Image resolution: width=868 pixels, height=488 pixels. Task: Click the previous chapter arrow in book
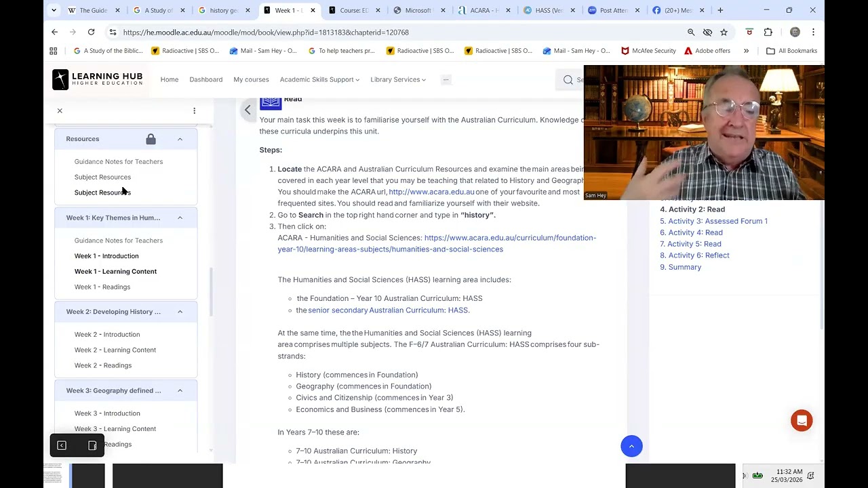(248, 110)
